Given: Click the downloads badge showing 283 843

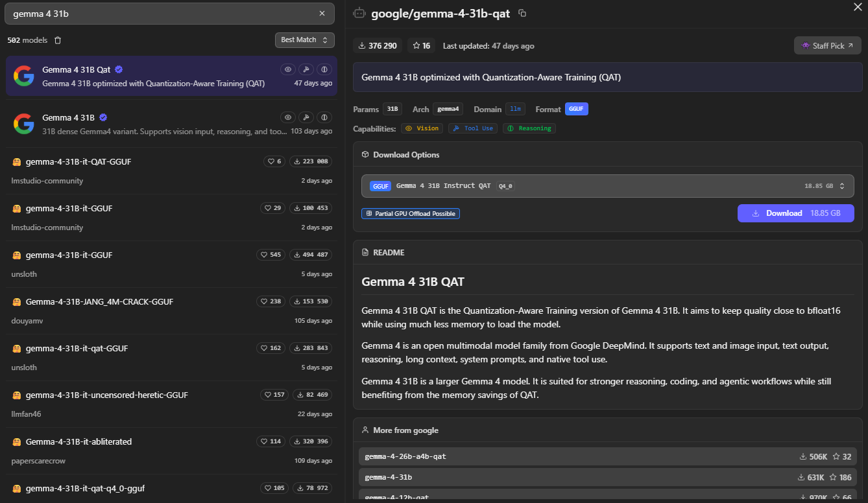Looking at the screenshot, I should click(x=311, y=348).
